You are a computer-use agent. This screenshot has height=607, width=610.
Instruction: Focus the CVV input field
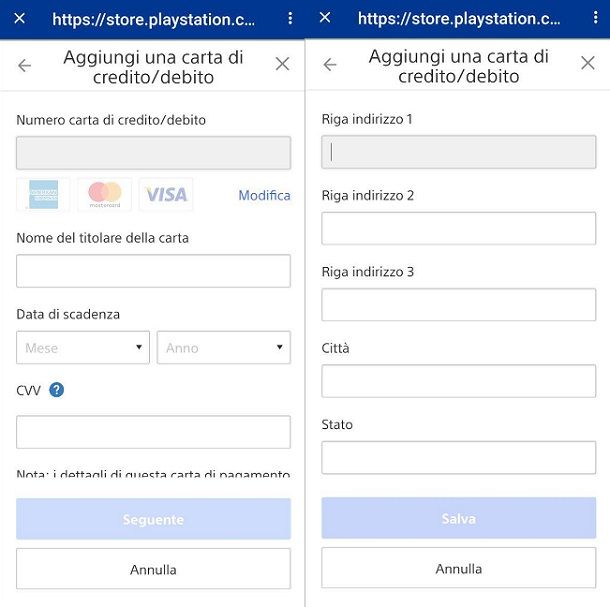click(x=154, y=432)
